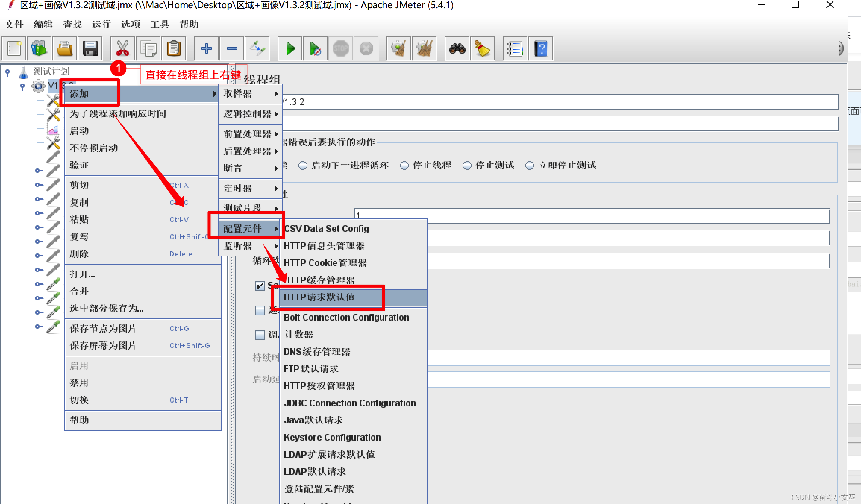Click the Paste clipboard toolbar icon
Viewport: 861px width, 504px height.
pos(173,48)
